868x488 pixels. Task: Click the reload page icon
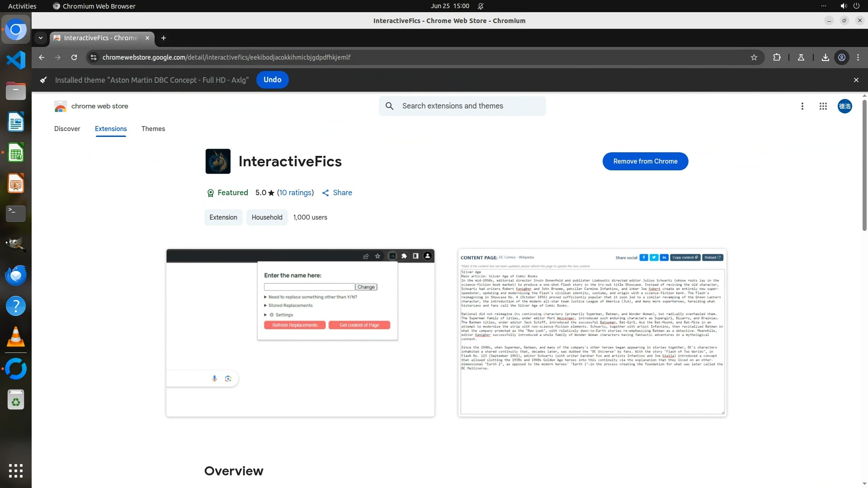[x=74, y=57]
